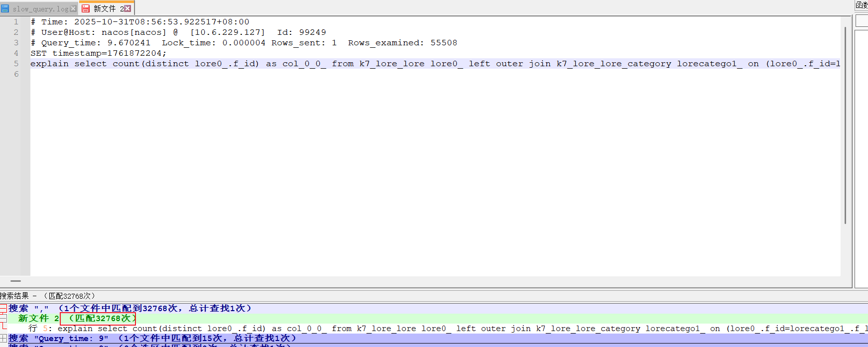Click the function list search field
This screenshot has height=347, width=868.
pos(862,21)
